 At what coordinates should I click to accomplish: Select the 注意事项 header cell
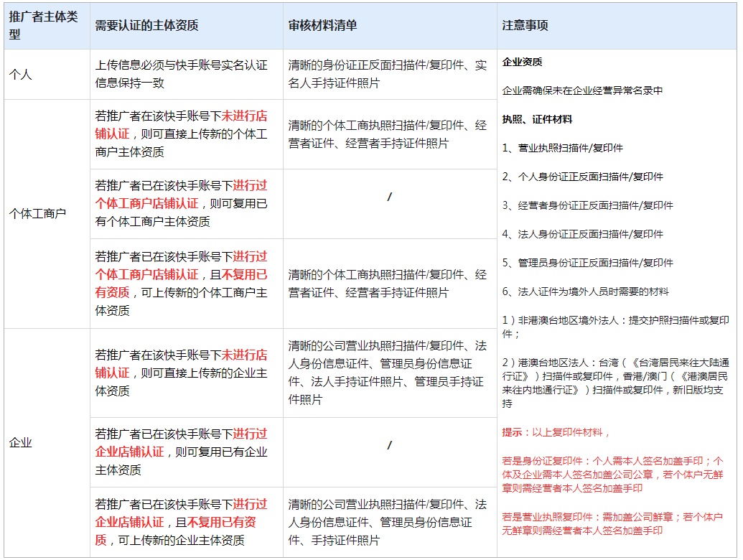pos(617,26)
